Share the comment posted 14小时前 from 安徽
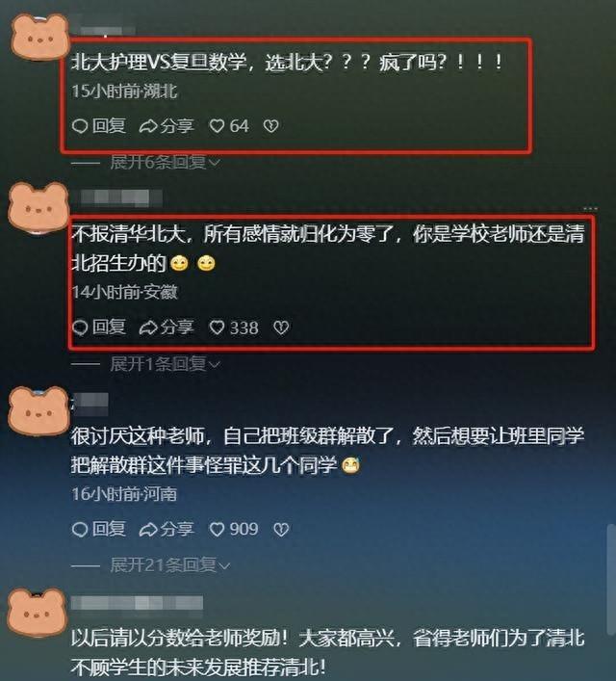 coord(167,327)
